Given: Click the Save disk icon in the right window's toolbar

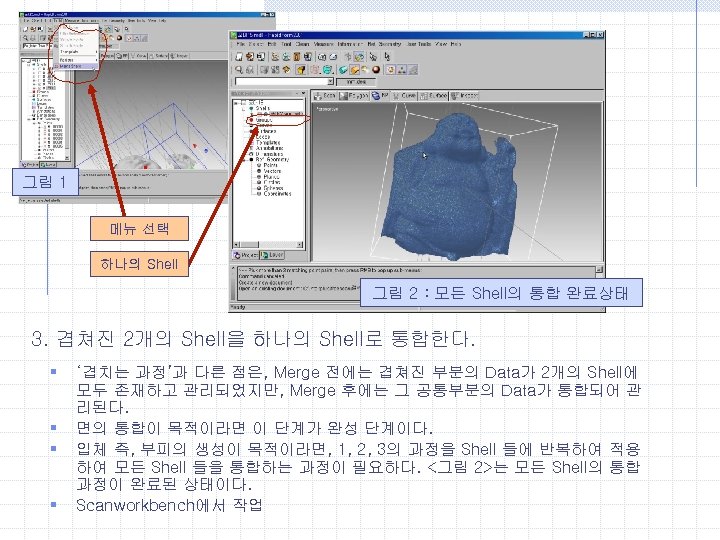Looking at the screenshot, I should tap(260, 56).
